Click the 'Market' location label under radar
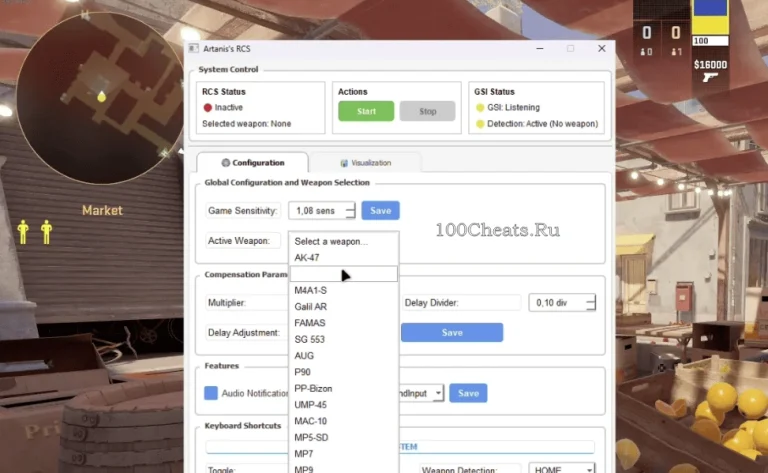768x473 pixels. [102, 211]
